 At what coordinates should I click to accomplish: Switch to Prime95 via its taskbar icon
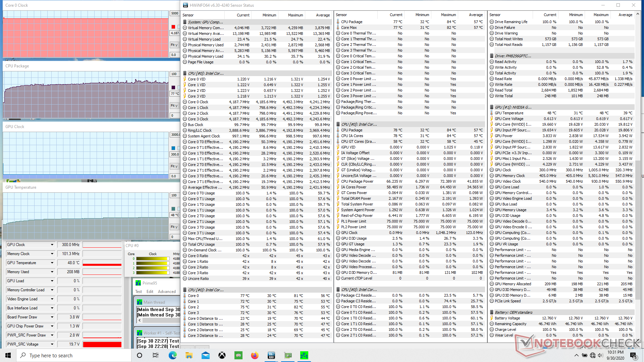click(304, 355)
